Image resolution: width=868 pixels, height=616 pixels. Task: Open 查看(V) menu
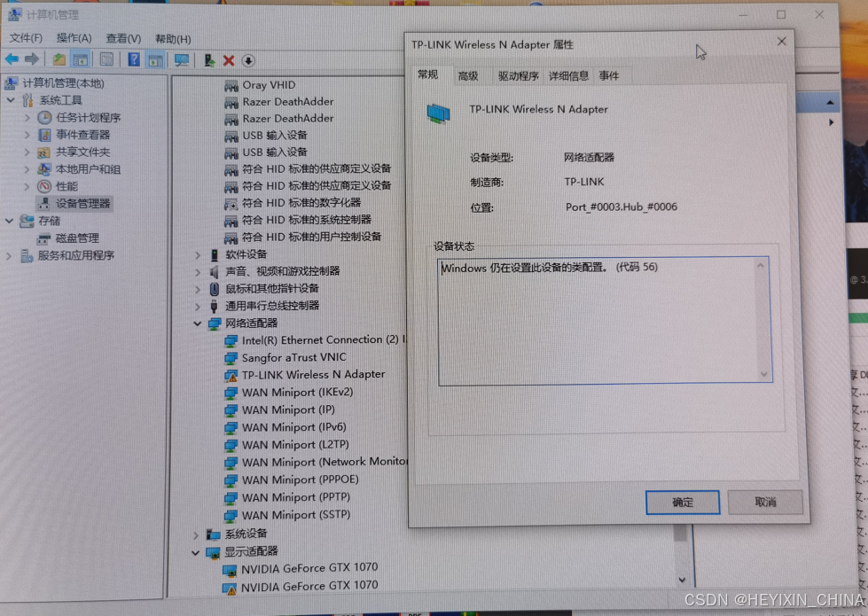click(x=123, y=38)
